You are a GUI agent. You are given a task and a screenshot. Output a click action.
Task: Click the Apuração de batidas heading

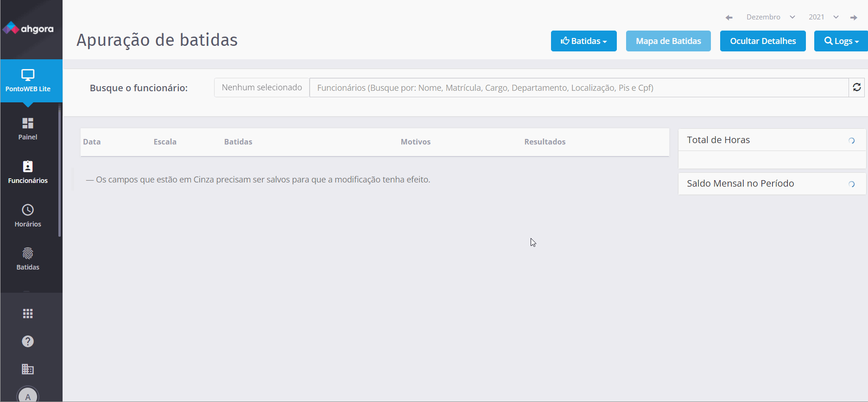click(x=157, y=40)
